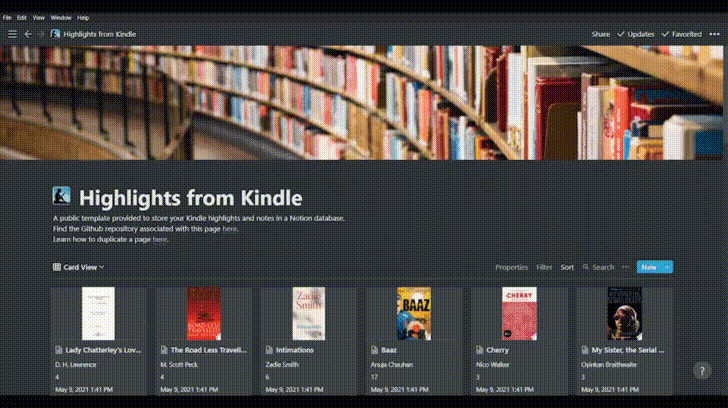This screenshot has height=408, width=728.
Task: Open the File menu
Action: [7, 18]
